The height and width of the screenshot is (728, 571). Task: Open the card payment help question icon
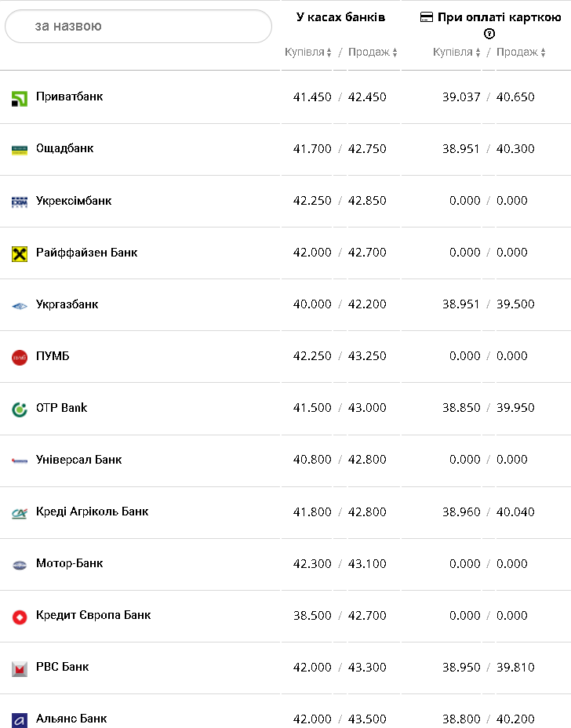click(489, 34)
